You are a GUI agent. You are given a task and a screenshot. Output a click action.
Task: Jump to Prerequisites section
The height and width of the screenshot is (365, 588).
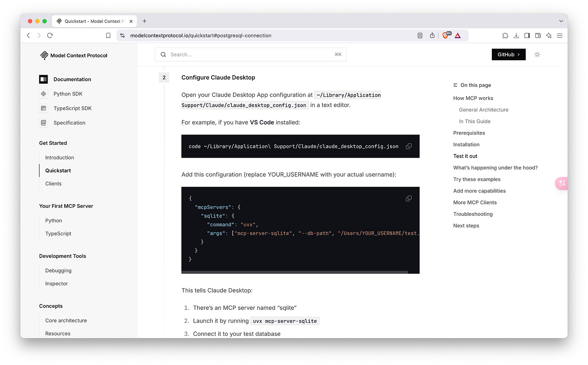pos(469,133)
